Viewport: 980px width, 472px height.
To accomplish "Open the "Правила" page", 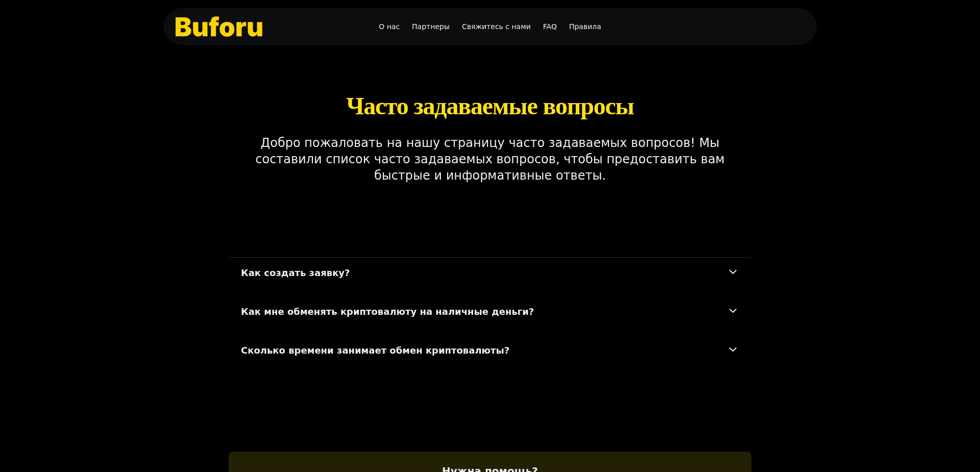I will pos(584,27).
